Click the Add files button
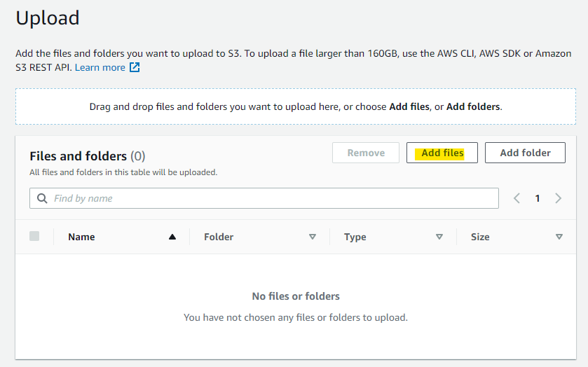588x367 pixels. 442,153
